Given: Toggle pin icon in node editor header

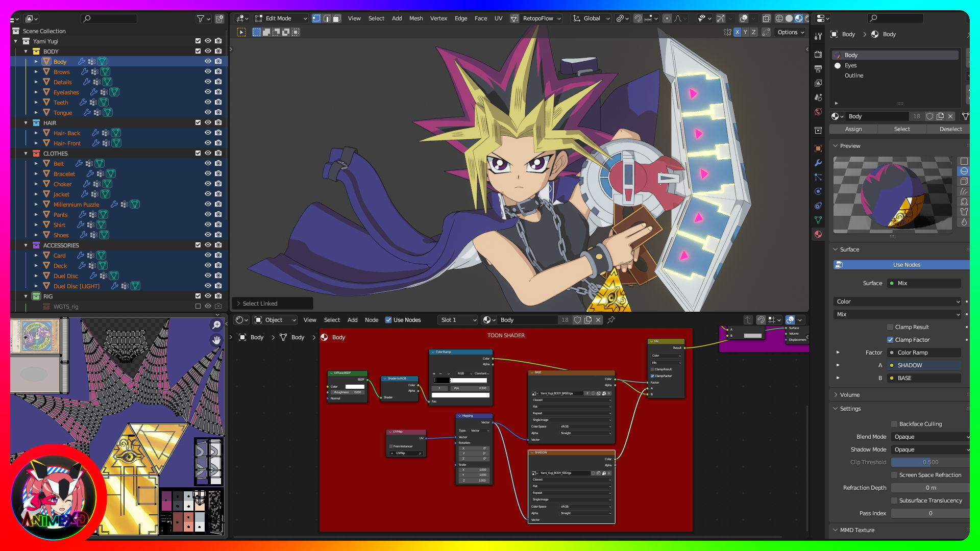Looking at the screenshot, I should point(611,320).
